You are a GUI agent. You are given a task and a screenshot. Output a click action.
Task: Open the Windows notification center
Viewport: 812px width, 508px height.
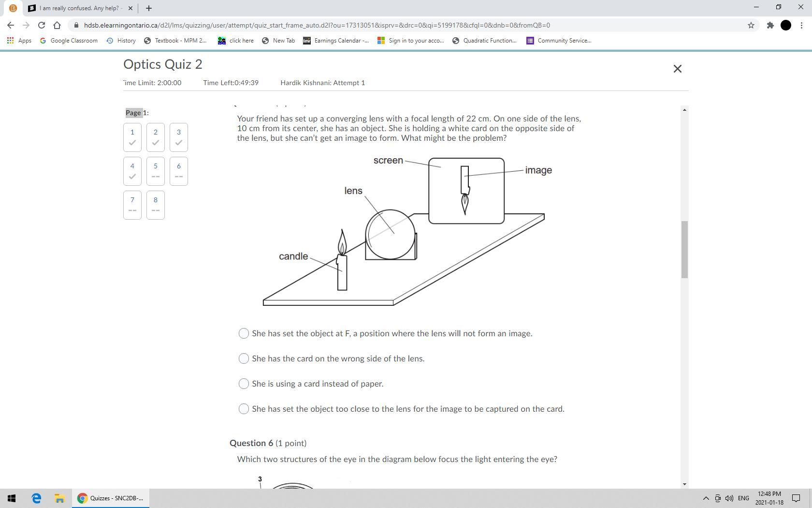(x=796, y=498)
